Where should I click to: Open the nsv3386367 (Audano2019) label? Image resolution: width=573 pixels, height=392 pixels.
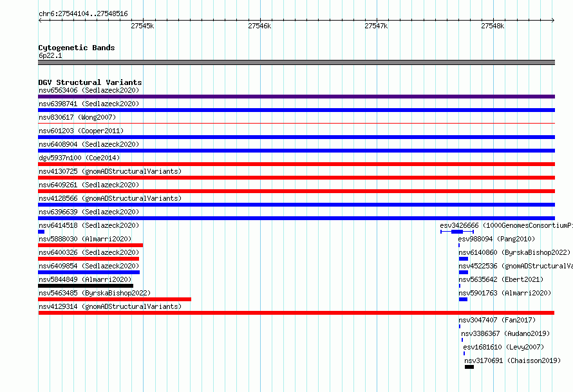[x=505, y=333]
